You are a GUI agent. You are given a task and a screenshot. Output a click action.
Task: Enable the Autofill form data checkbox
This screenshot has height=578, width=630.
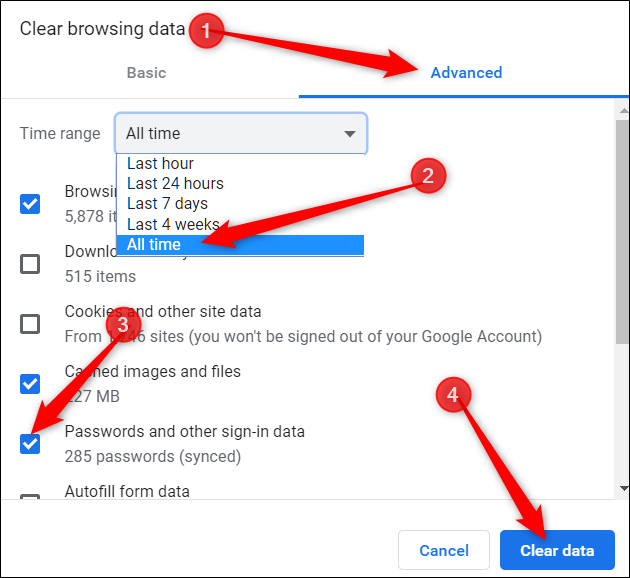30,498
